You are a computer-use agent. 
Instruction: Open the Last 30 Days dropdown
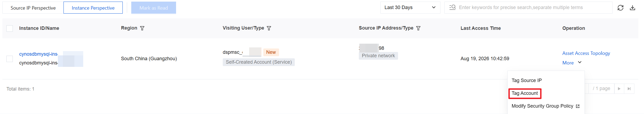[410, 7]
